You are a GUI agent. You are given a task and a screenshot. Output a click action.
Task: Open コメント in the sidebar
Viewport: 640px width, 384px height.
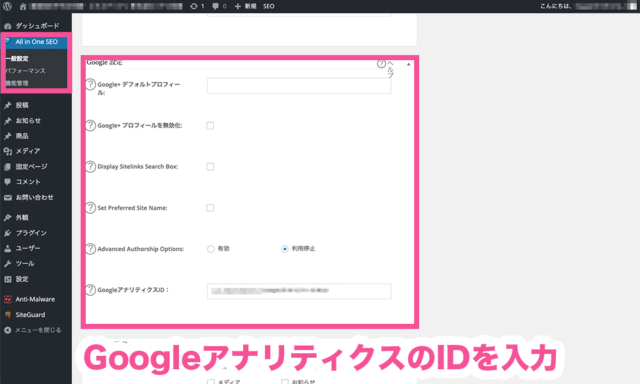pos(28,182)
